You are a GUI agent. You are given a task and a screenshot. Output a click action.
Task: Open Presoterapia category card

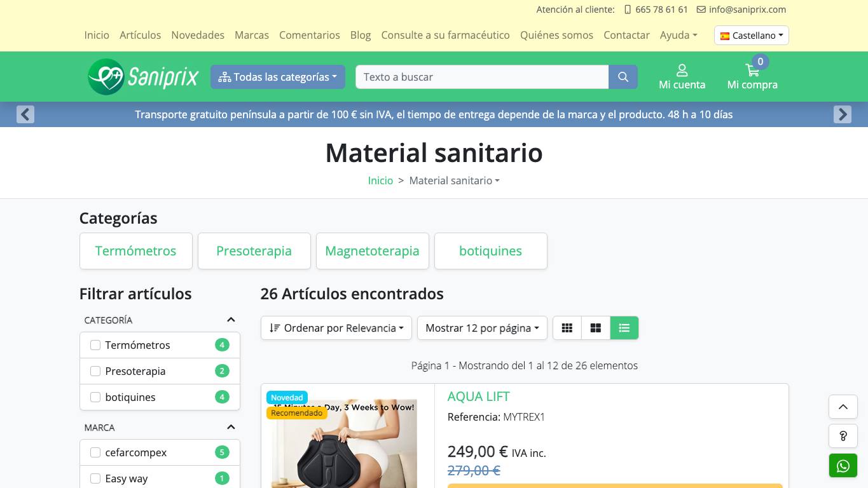click(x=254, y=251)
